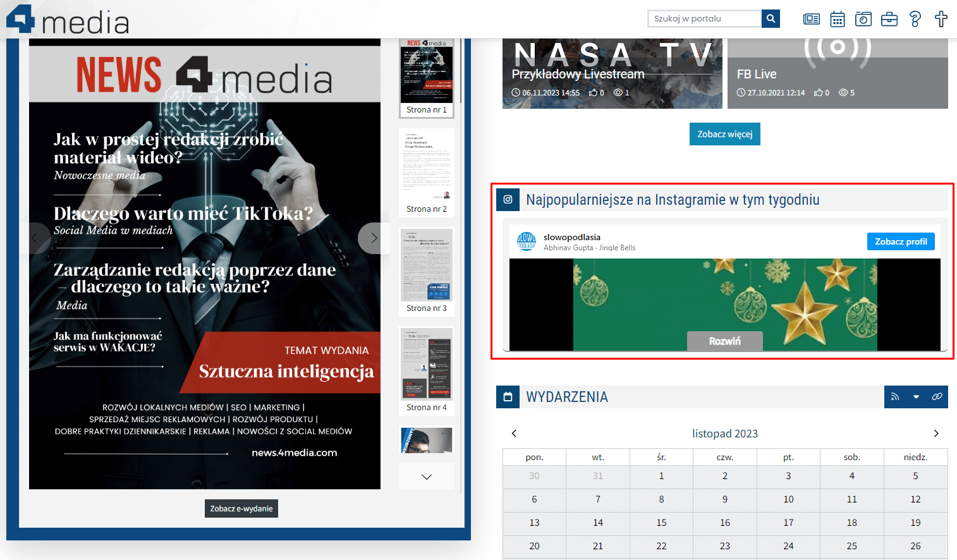957x560 pixels.
Task: Open the slowopodlasia account link
Action: (x=572, y=237)
